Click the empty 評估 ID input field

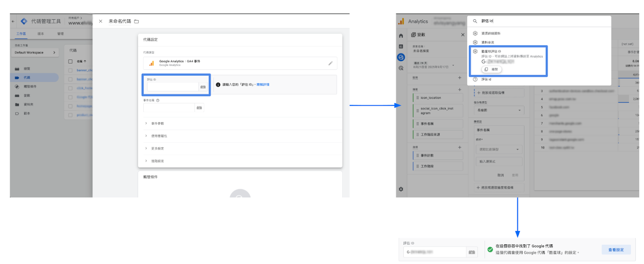tap(173, 87)
